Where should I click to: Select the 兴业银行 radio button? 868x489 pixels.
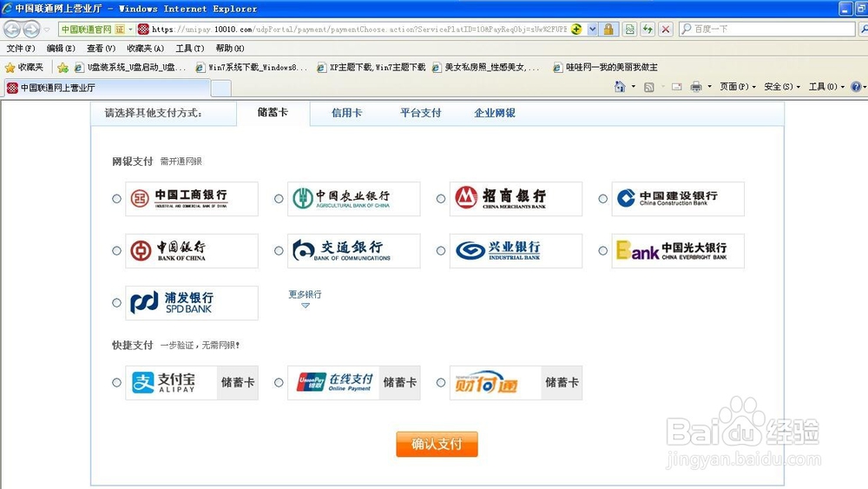tap(441, 250)
